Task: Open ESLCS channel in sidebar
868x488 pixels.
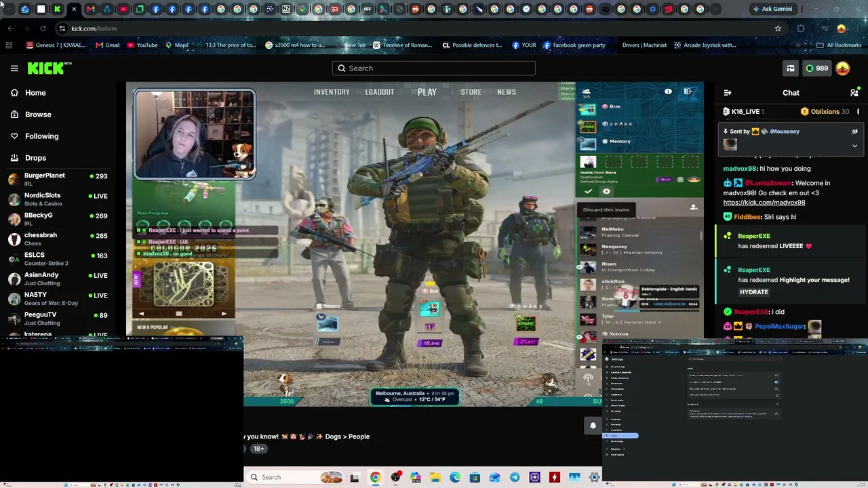Action: (58, 259)
